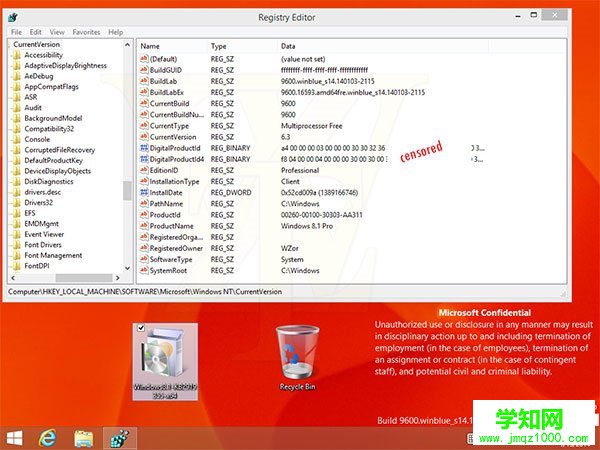Click the 'Professional' data cell

(300, 170)
